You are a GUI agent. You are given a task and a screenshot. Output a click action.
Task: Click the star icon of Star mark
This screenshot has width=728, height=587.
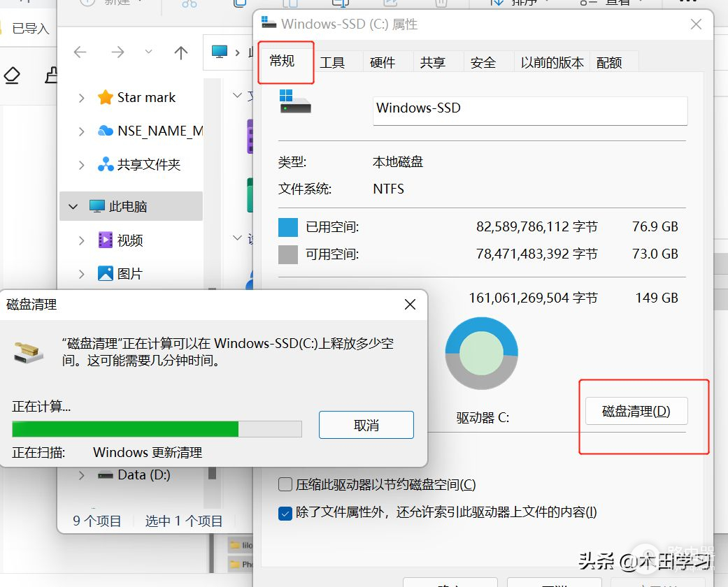coord(106,97)
